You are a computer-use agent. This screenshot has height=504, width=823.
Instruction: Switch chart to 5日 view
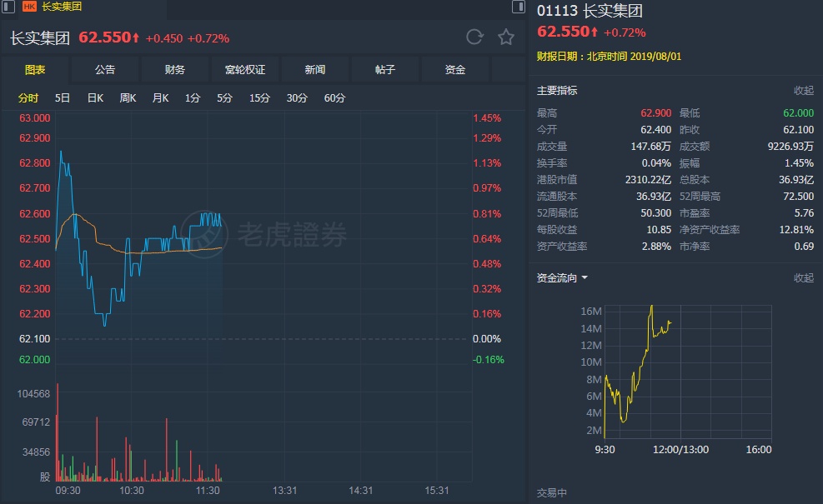(63, 98)
